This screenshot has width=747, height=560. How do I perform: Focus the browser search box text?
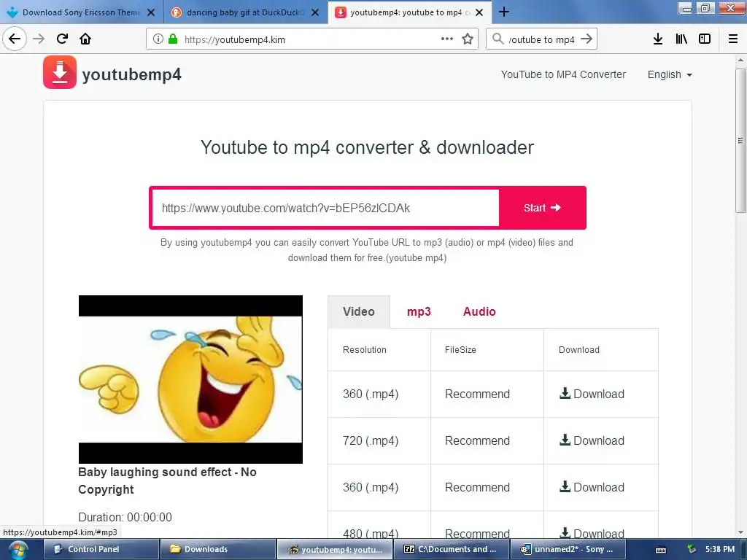click(542, 39)
